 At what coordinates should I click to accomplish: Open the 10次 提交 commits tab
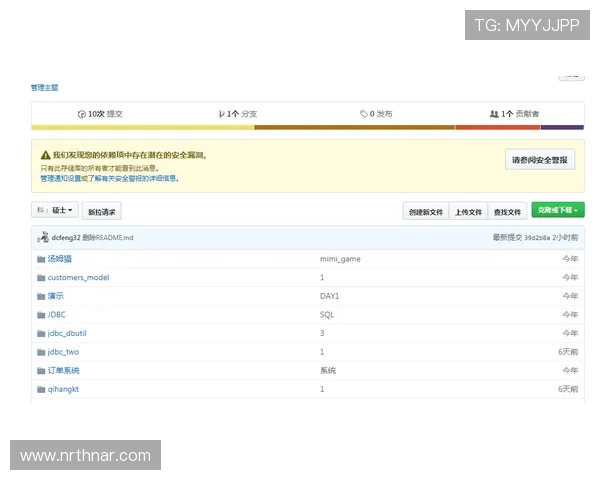click(100, 114)
